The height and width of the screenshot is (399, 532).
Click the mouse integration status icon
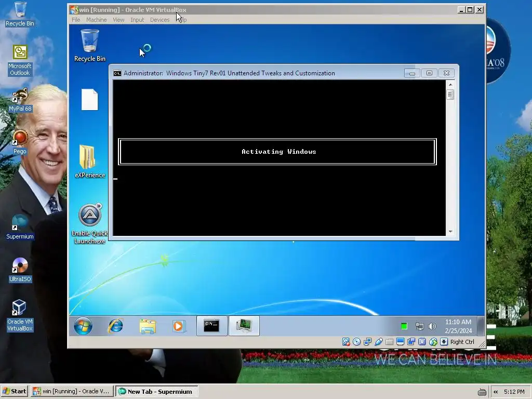pyautogui.click(x=433, y=342)
